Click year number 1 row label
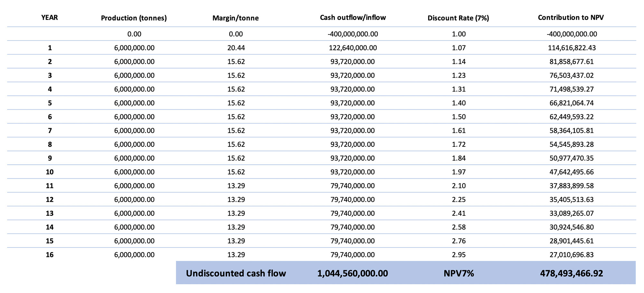Image resolution: width=644 pixels, height=293 pixels. [50, 48]
